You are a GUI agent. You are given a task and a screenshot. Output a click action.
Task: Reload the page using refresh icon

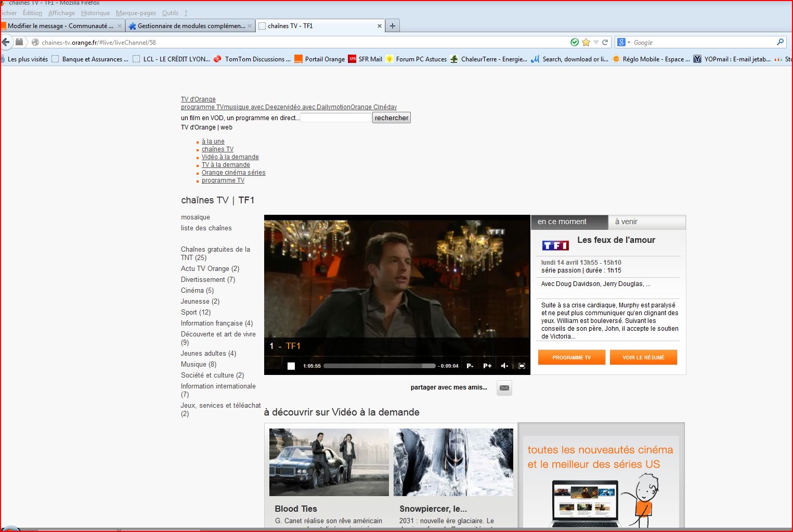point(605,43)
